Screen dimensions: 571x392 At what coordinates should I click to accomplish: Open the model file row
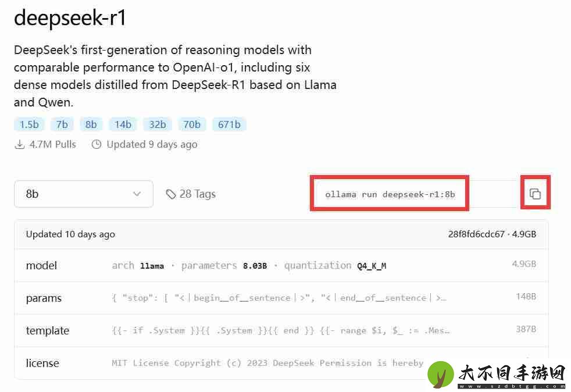pos(281,266)
